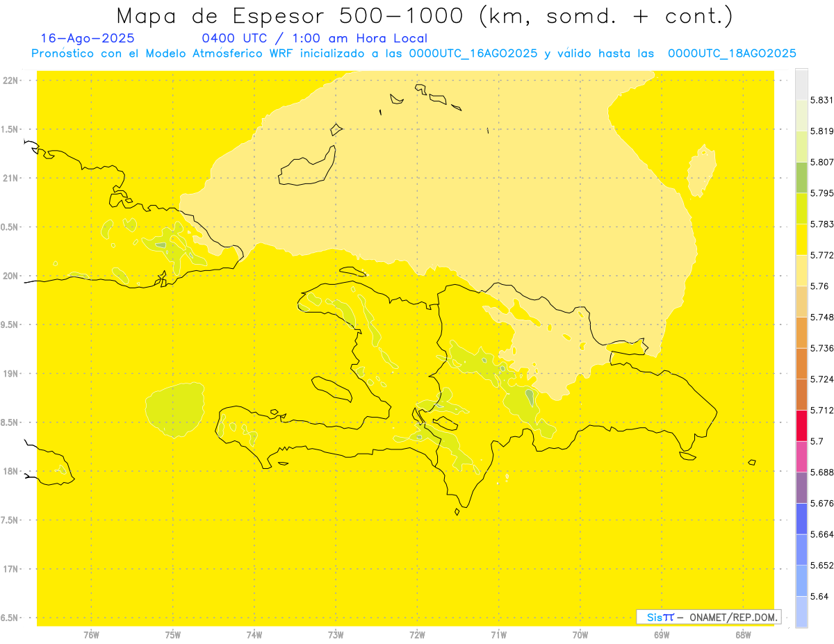Select the date label '16-Ago-2025'
834x644 pixels.
tap(88, 38)
